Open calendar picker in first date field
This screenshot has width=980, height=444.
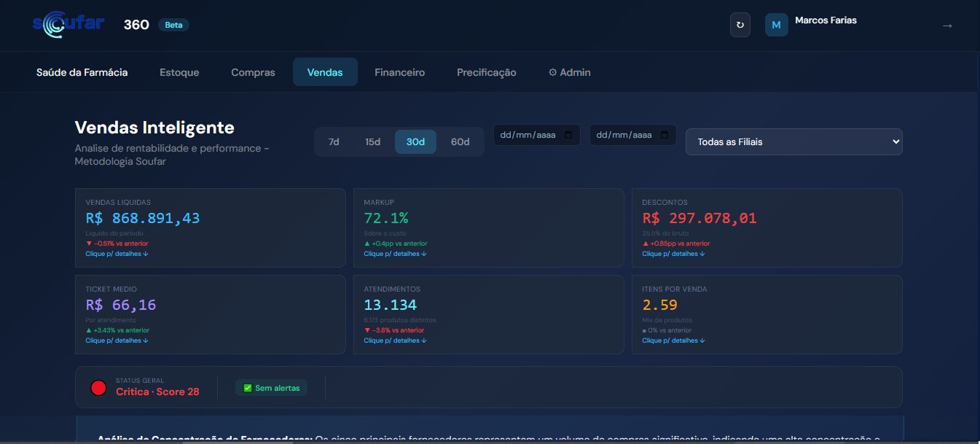point(568,136)
